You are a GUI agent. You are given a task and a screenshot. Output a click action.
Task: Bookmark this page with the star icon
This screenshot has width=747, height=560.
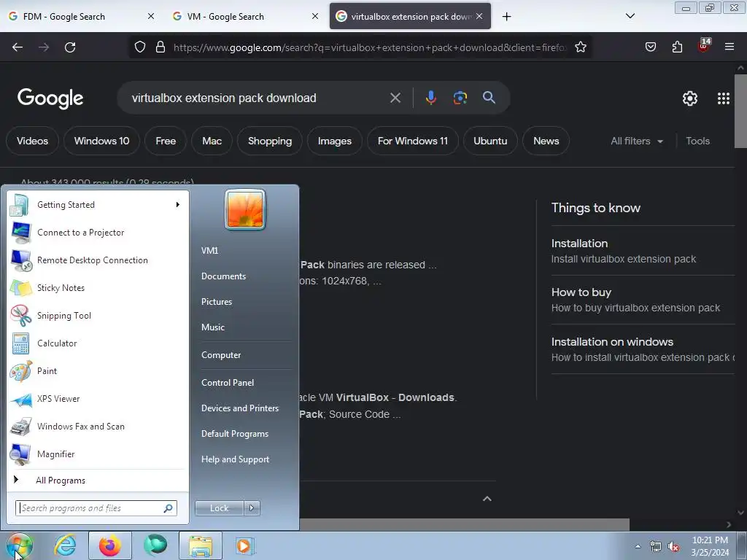point(580,47)
